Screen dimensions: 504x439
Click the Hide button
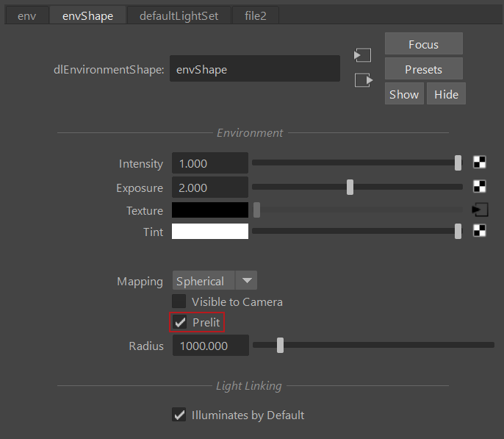click(446, 94)
